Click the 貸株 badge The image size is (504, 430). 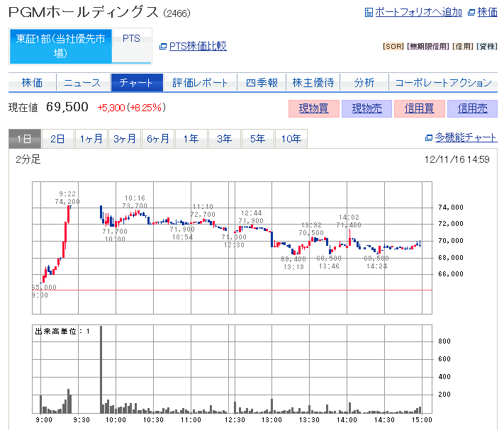[487, 47]
